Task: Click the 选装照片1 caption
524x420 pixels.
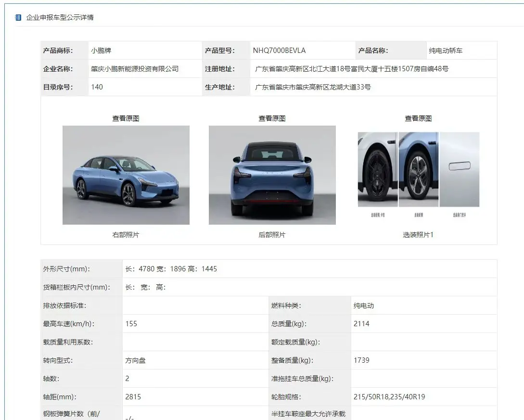Action: pyautogui.click(x=418, y=235)
